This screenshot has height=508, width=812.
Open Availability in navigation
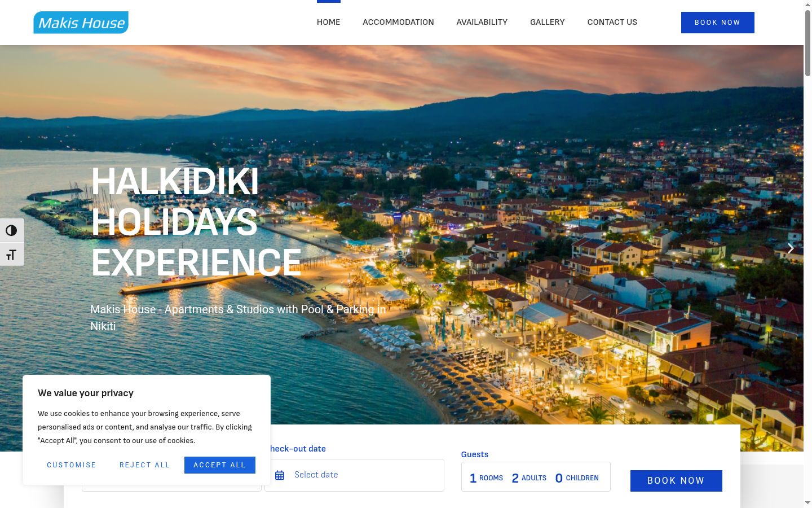click(482, 22)
